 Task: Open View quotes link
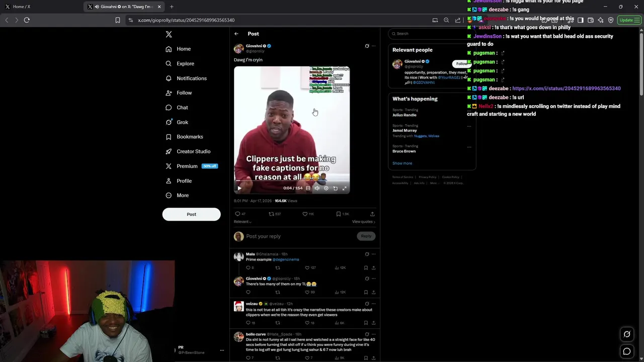pos(364,222)
